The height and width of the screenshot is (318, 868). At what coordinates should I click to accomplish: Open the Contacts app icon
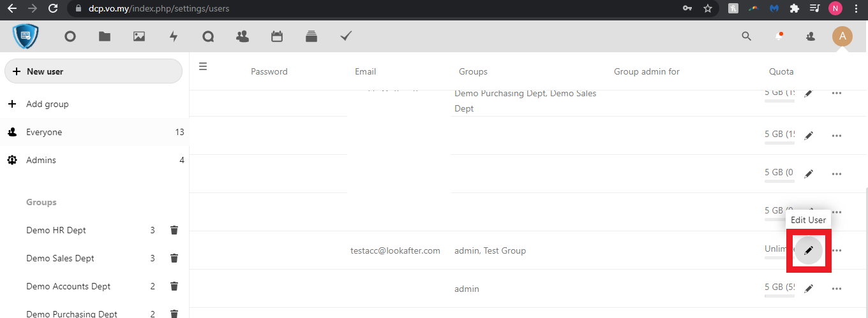click(x=243, y=36)
